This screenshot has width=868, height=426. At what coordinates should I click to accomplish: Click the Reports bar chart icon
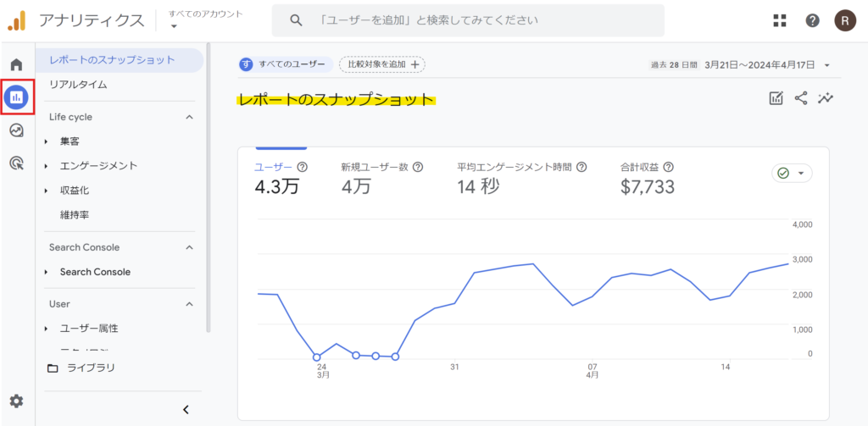click(x=17, y=97)
